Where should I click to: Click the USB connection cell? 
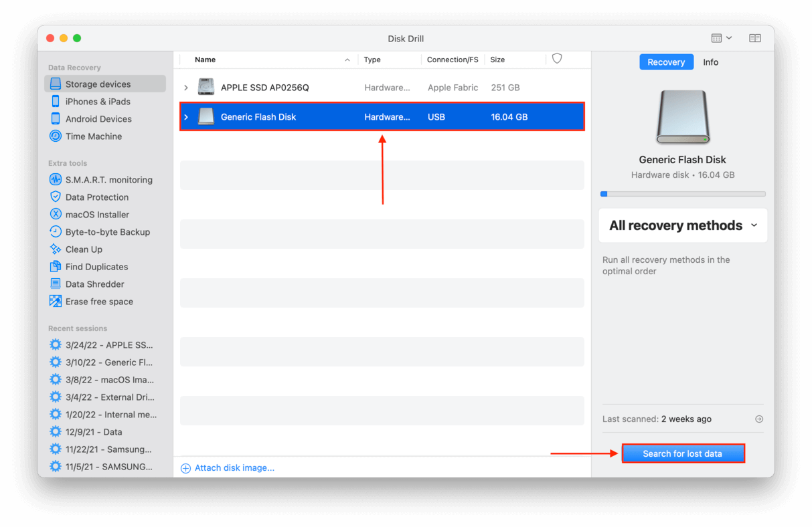[x=436, y=117]
